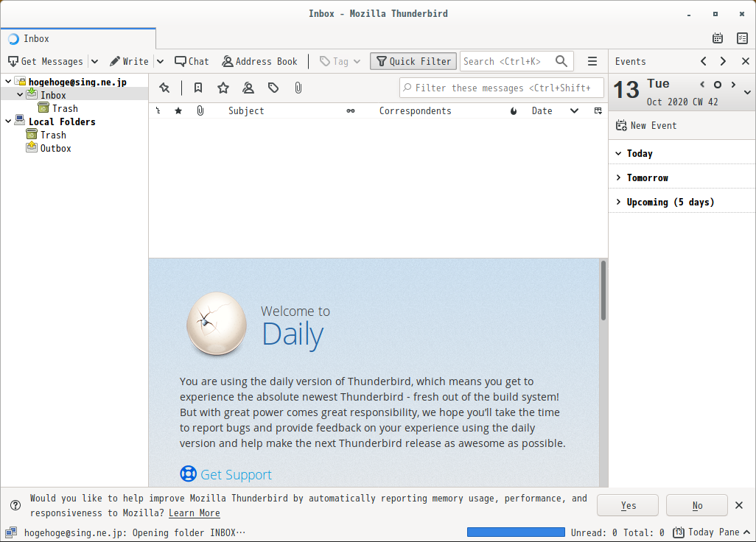756x542 pixels.
Task: Filter messages with tags
Action: click(273, 88)
